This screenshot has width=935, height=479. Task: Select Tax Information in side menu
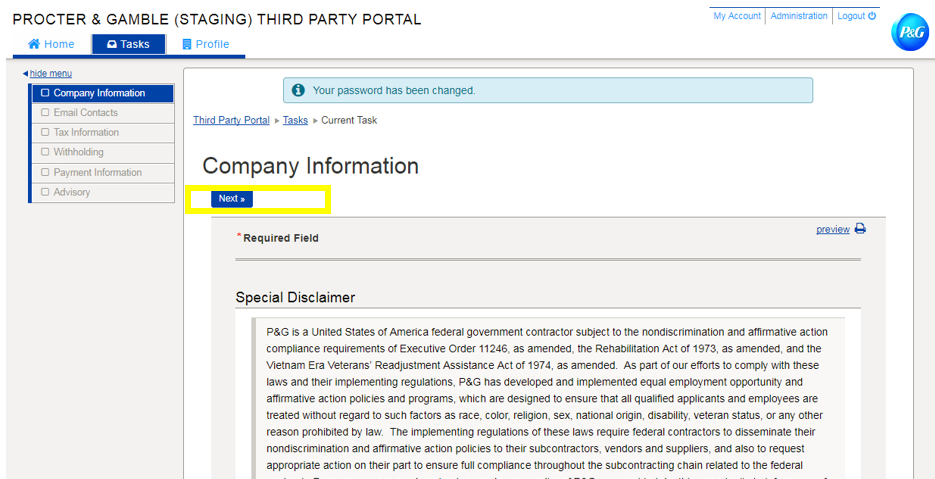point(103,132)
